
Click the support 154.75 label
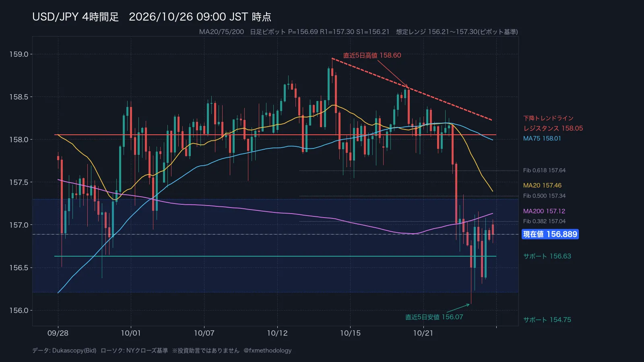547,320
